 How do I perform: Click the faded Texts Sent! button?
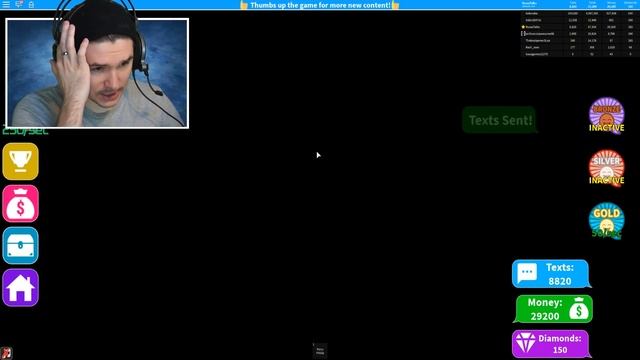tap(500, 120)
